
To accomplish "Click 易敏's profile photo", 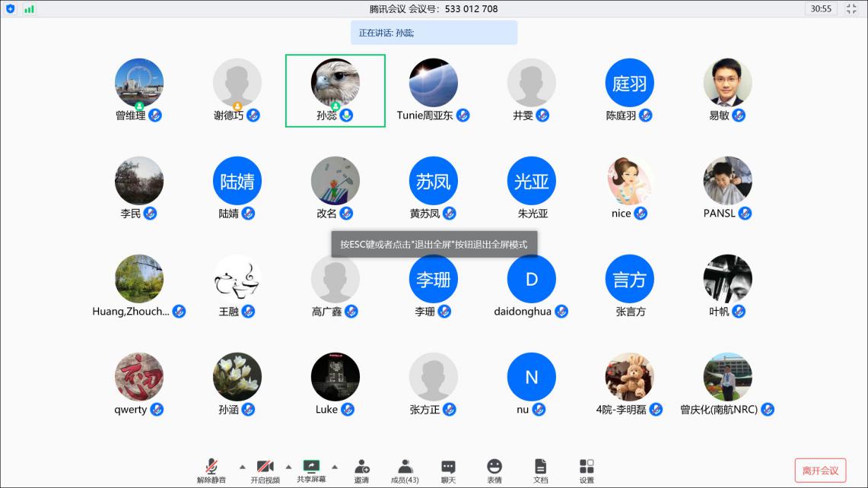I will [x=727, y=82].
